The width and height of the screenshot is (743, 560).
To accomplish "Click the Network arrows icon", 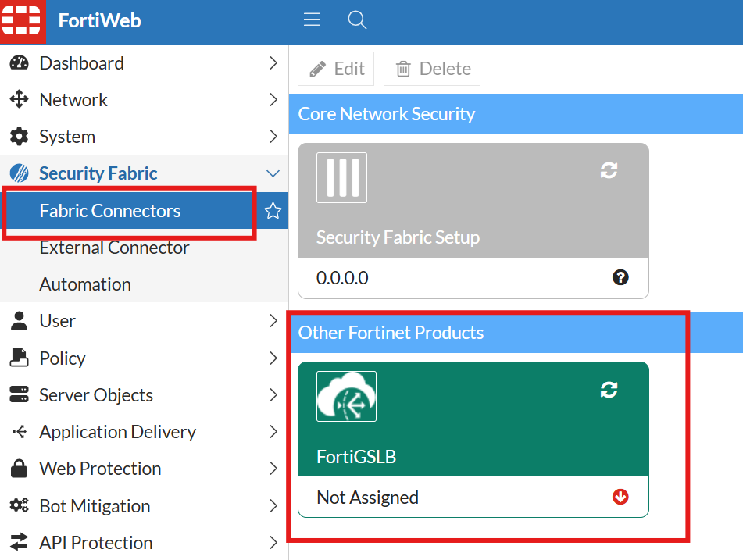I will (19, 99).
